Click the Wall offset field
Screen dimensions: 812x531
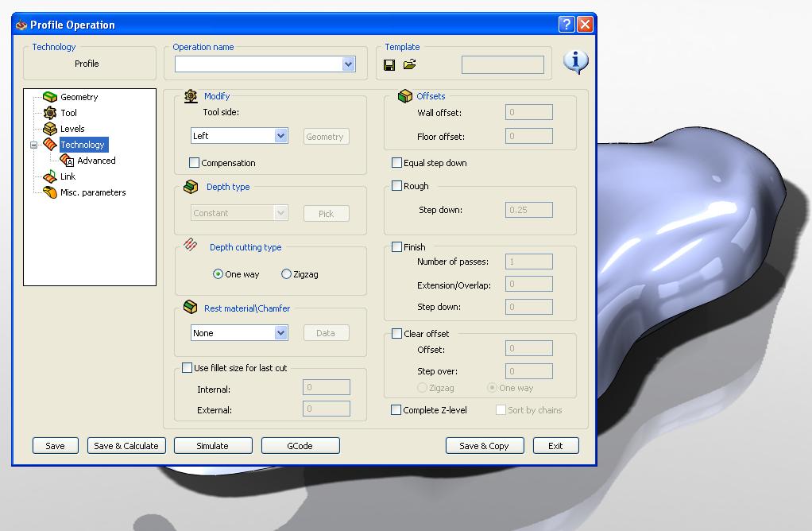coord(528,112)
